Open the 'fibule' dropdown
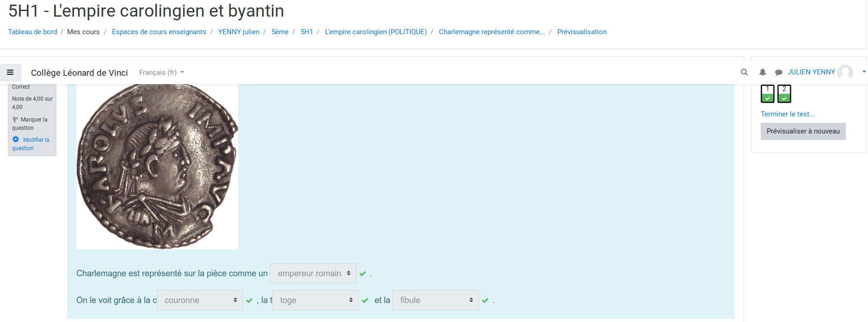868x322 pixels. point(436,300)
